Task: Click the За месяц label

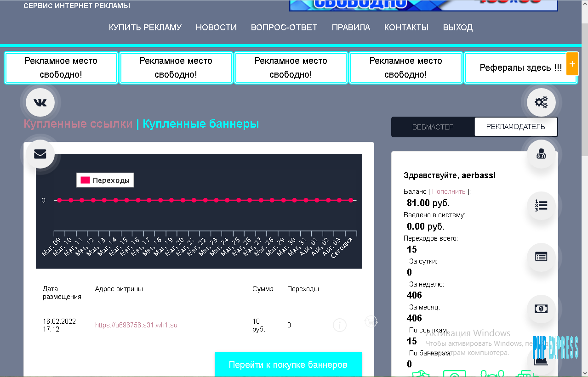Action: tap(425, 307)
